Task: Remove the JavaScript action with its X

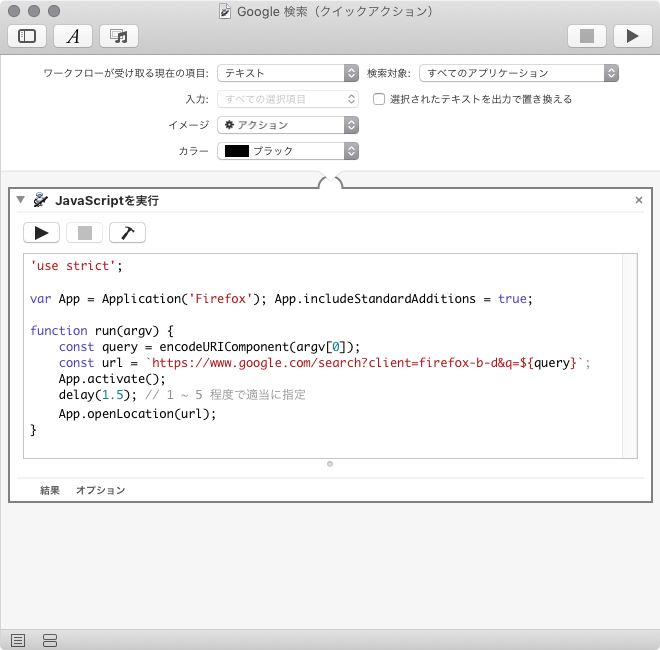Action: (x=639, y=201)
